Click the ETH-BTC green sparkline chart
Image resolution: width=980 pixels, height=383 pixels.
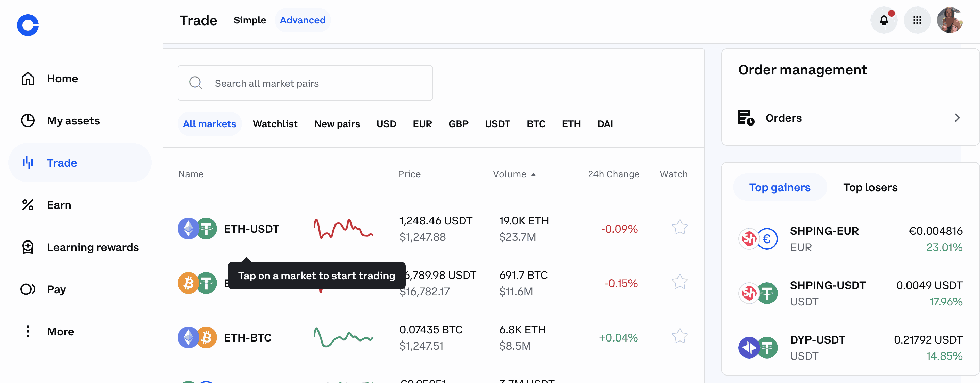coord(343,337)
